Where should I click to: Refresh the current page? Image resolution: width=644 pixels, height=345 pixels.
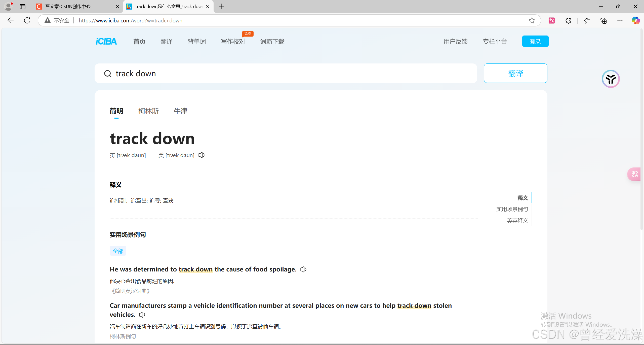(27, 21)
